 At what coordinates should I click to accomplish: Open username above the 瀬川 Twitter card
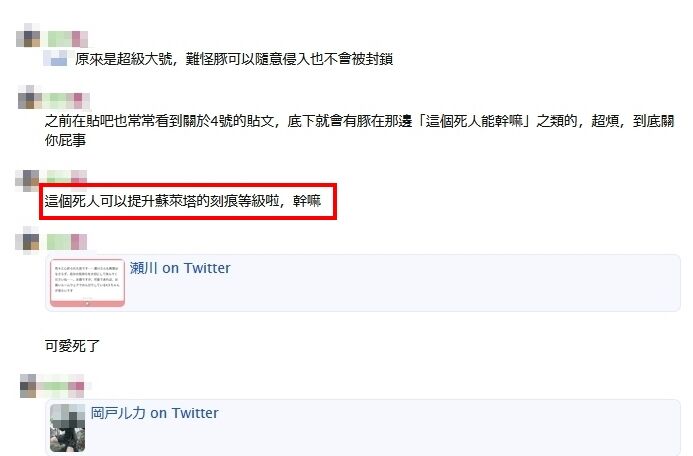click(67, 242)
